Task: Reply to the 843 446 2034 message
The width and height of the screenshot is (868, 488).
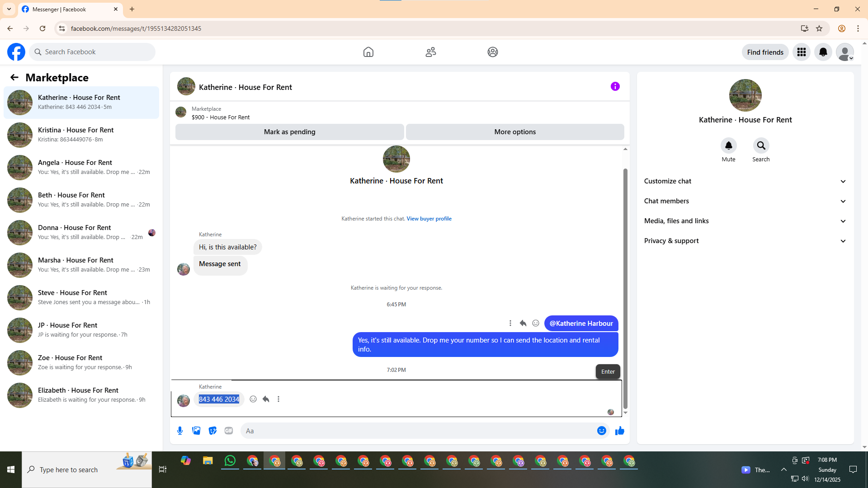Action: [x=266, y=399]
